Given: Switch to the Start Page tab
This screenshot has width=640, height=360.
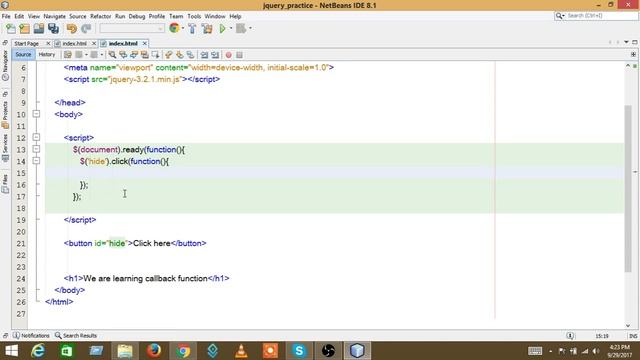Looking at the screenshot, I should tap(27, 43).
